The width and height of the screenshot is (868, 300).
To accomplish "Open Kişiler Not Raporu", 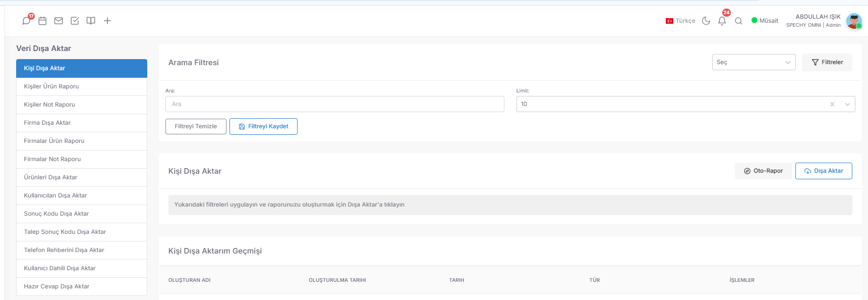I will pos(82,105).
